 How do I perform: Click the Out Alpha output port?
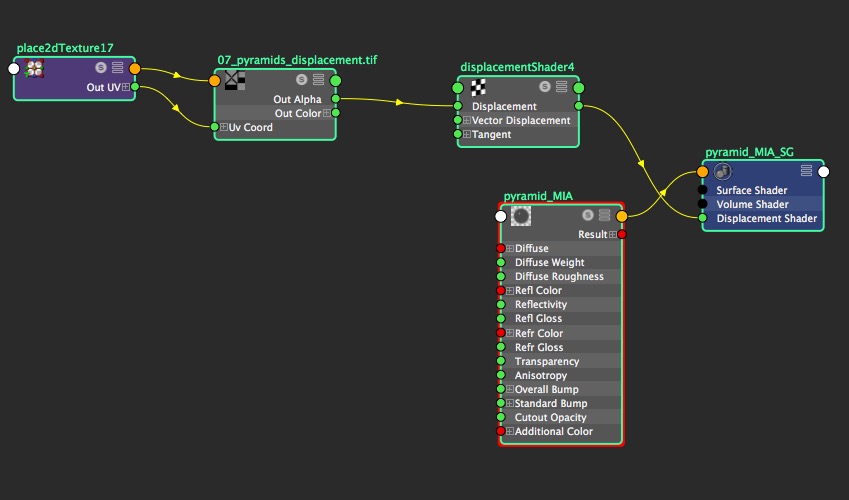coord(336,99)
